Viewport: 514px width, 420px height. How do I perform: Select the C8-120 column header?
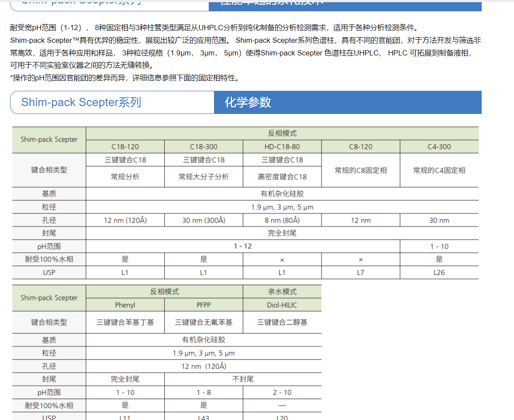pos(361,147)
